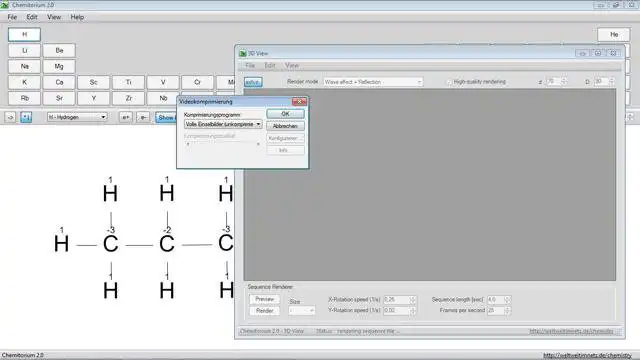This screenshot has width=640, height=360.
Task: Pick the Li element button
Action: click(x=24, y=50)
